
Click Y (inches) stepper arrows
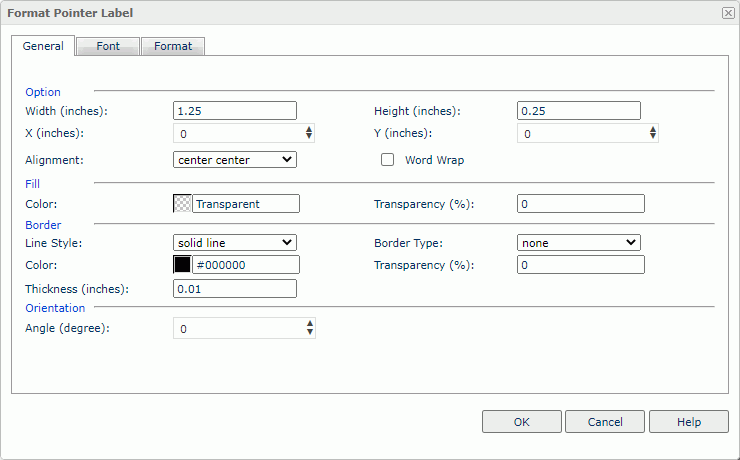(653, 133)
